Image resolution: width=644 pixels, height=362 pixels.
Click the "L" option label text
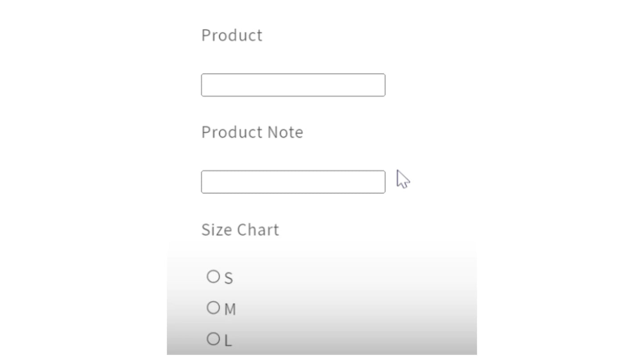(x=228, y=341)
